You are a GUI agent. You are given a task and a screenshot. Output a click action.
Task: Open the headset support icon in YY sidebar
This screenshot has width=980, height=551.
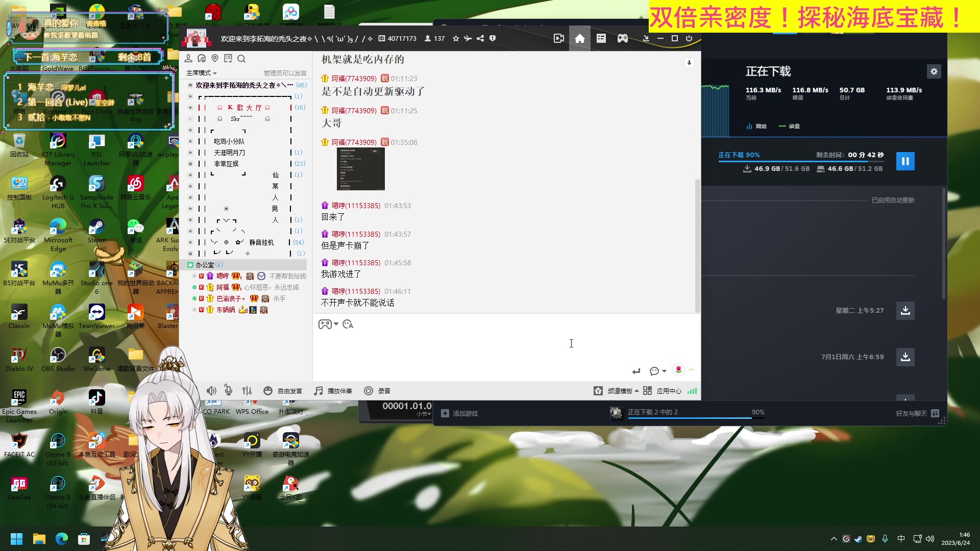tap(202, 59)
